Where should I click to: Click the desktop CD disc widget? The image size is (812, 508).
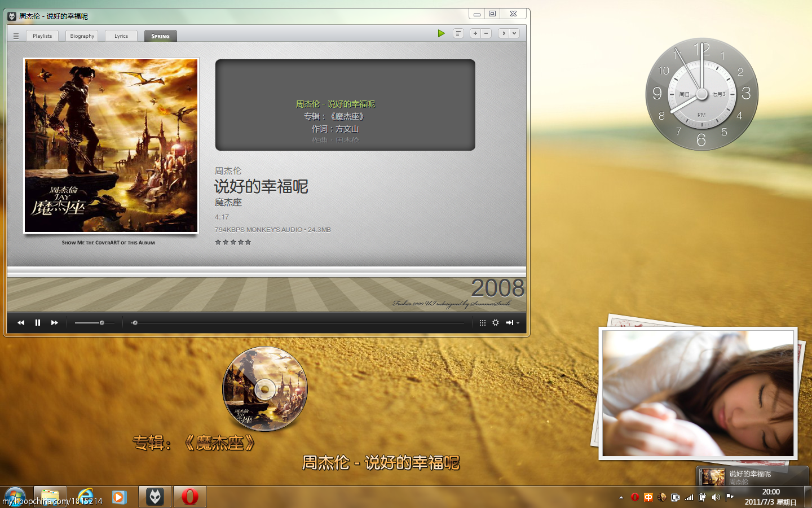click(x=265, y=389)
